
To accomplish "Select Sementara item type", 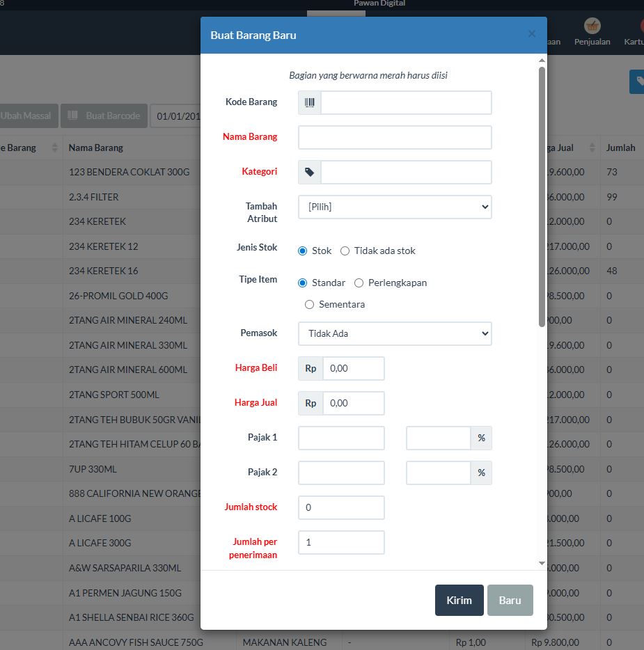I will point(310,304).
